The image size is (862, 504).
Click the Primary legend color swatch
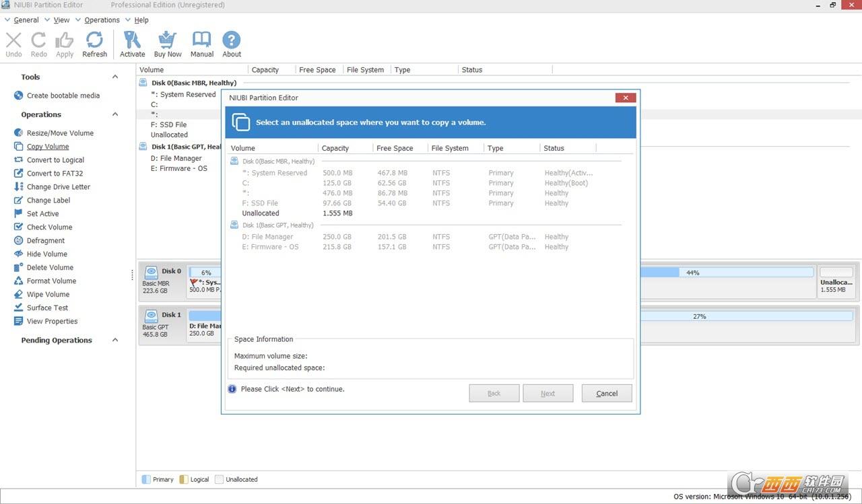click(146, 480)
